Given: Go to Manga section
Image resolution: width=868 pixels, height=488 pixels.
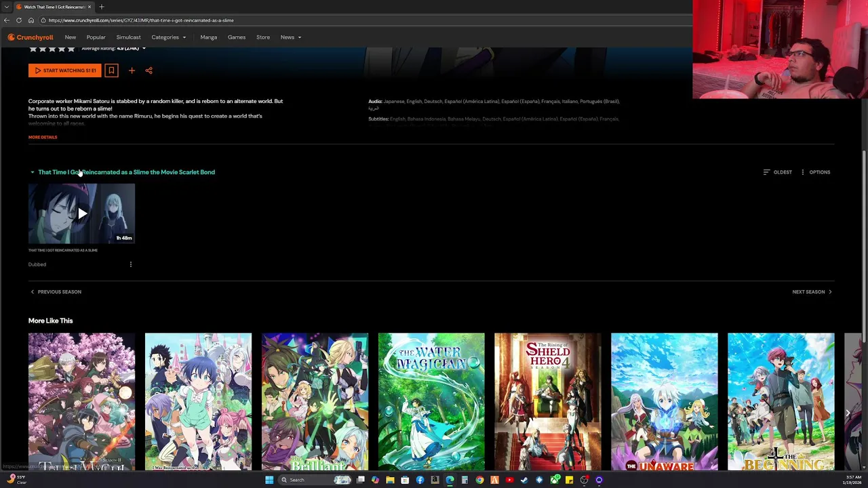Looking at the screenshot, I should pyautogui.click(x=209, y=37).
